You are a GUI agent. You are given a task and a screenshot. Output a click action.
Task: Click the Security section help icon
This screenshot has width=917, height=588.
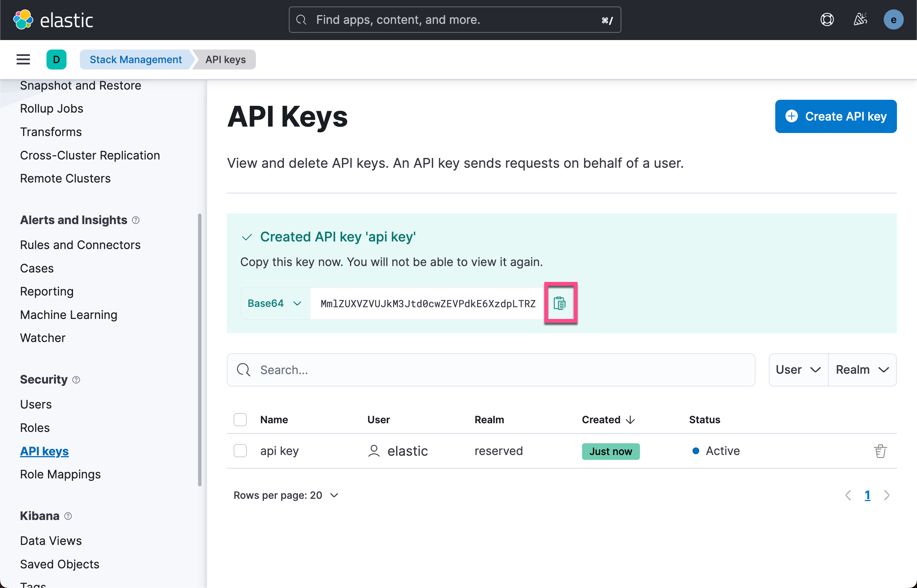coord(76,379)
